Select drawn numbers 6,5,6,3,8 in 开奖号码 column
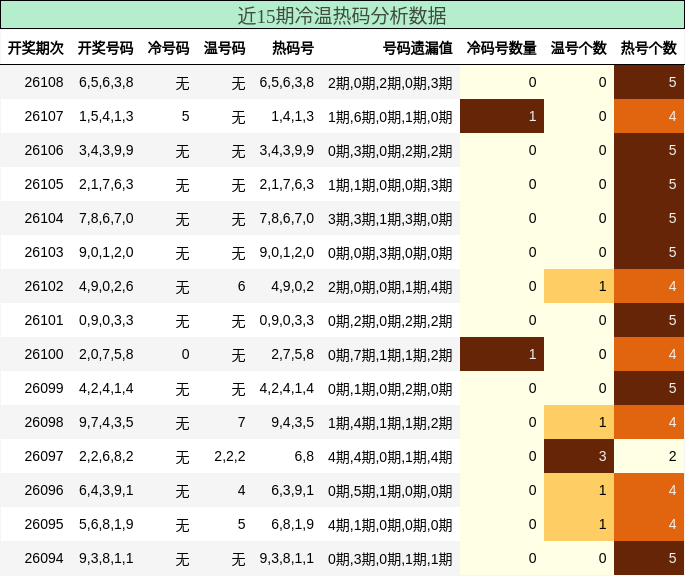685x576 pixels. pyautogui.click(x=106, y=82)
